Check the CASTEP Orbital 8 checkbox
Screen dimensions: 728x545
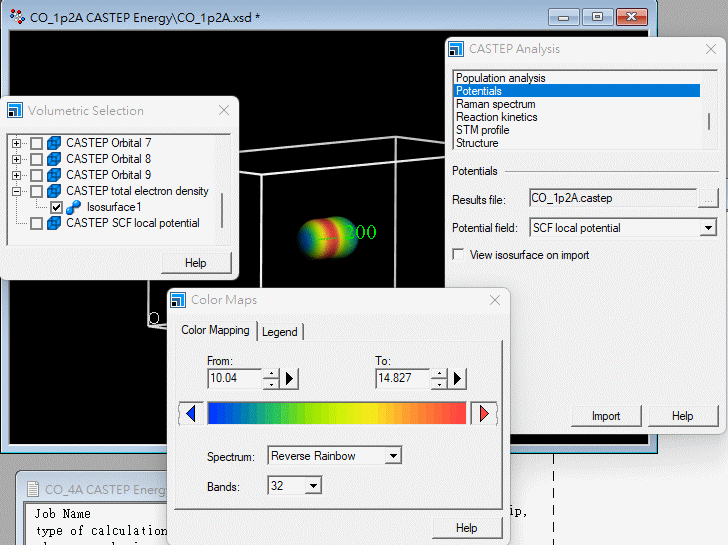pyautogui.click(x=36, y=159)
